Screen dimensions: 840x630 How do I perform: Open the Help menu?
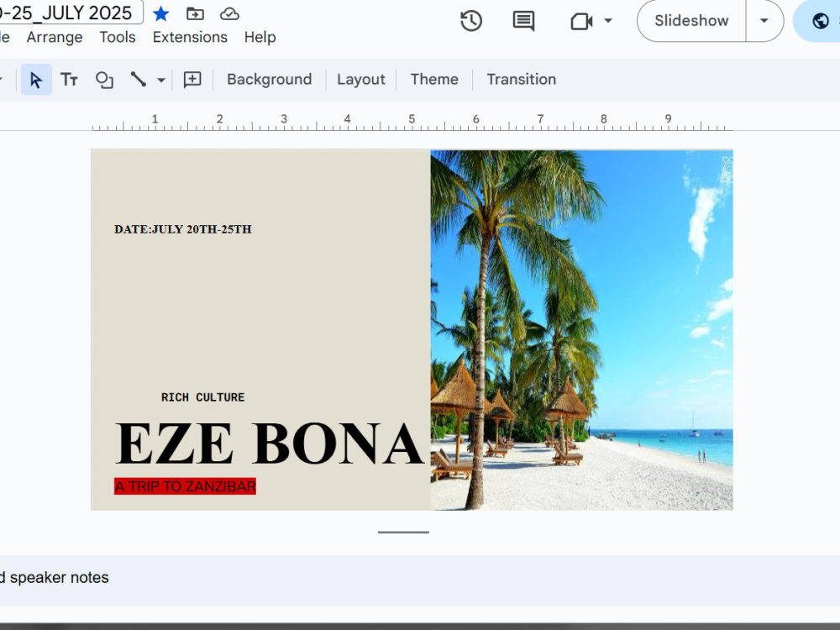coord(260,37)
